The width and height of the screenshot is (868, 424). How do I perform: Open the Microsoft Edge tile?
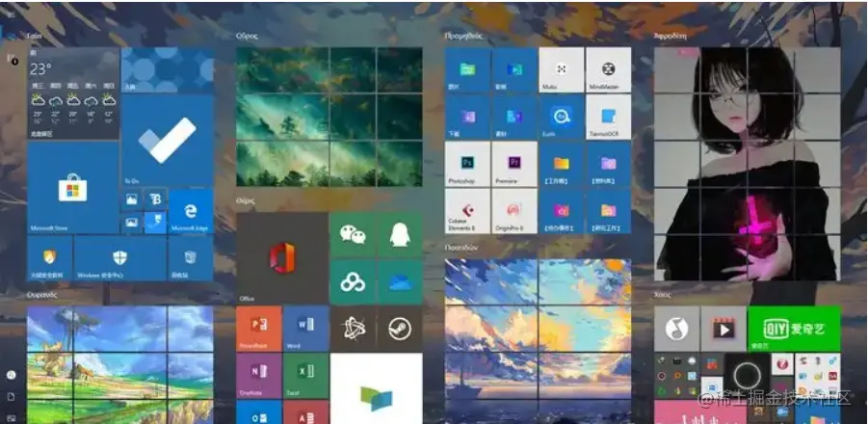pyautogui.click(x=191, y=211)
